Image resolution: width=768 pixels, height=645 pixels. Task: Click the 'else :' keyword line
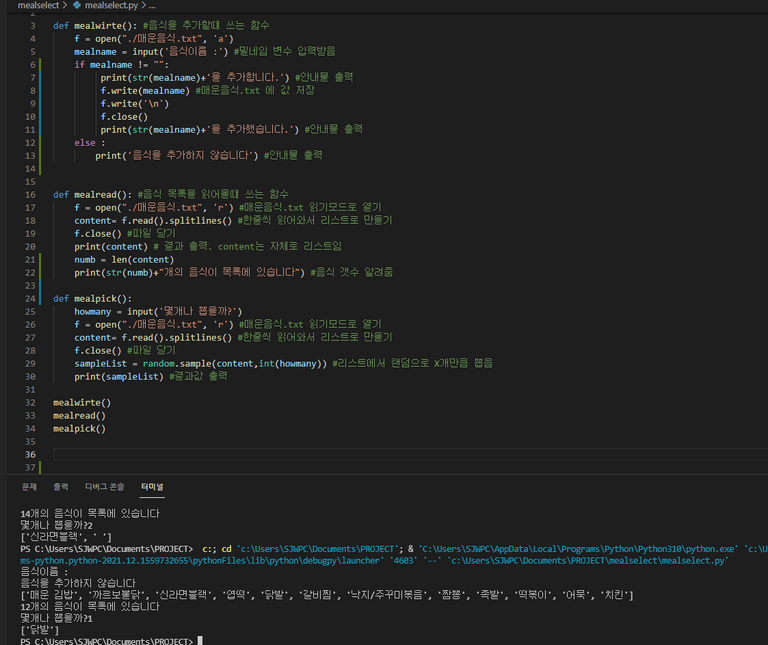(90, 143)
